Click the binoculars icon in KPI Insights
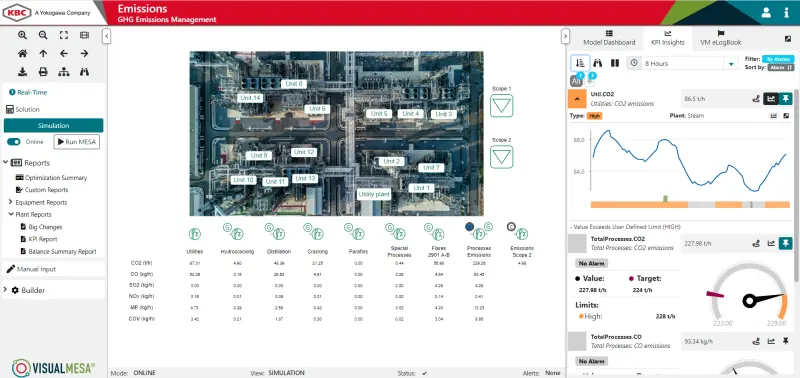Image resolution: width=800 pixels, height=378 pixels. pyautogui.click(x=598, y=63)
